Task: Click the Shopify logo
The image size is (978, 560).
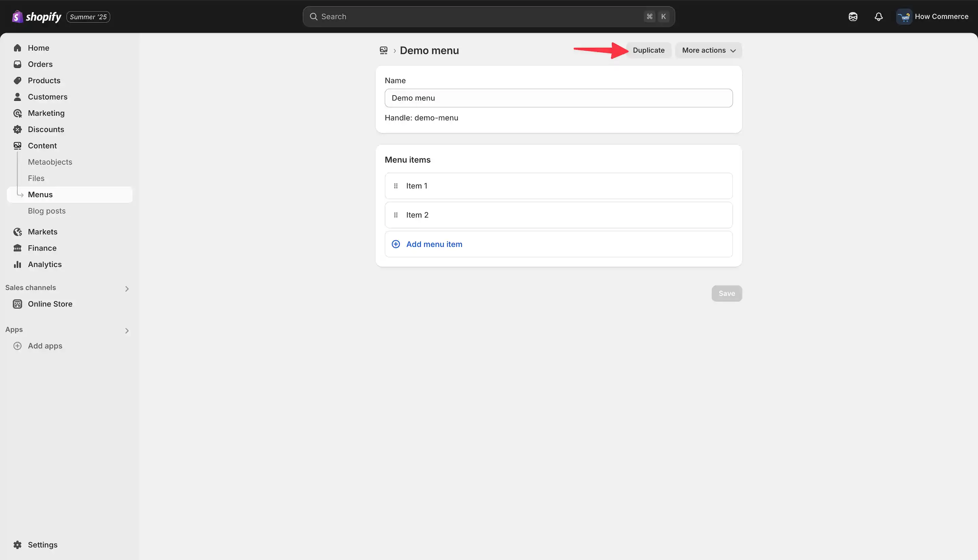Action: point(37,17)
